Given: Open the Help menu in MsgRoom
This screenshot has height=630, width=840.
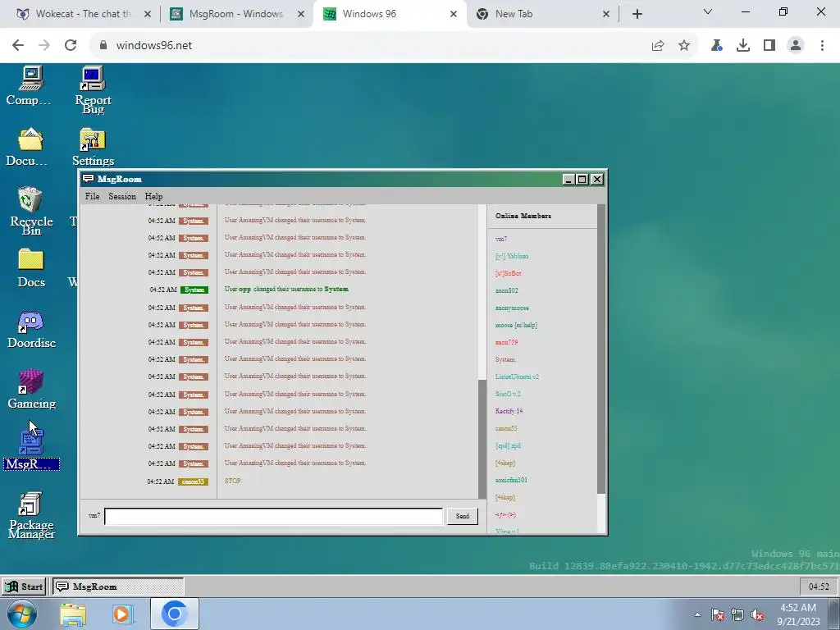Looking at the screenshot, I should [153, 196].
